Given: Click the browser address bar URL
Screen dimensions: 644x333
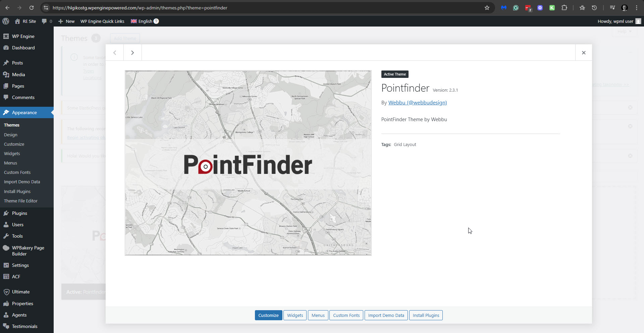Looking at the screenshot, I should [140, 8].
